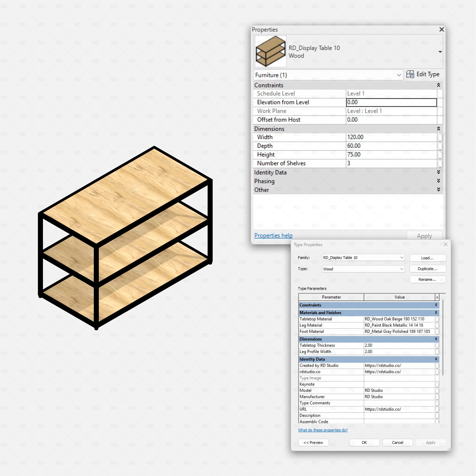476x476 pixels.
Task: Click the Rename... button
Action: [x=428, y=279]
